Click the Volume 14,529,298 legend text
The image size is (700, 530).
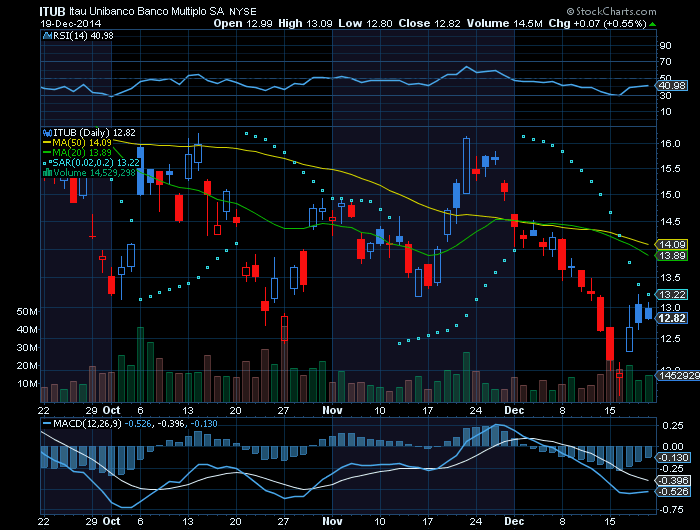tap(94, 173)
